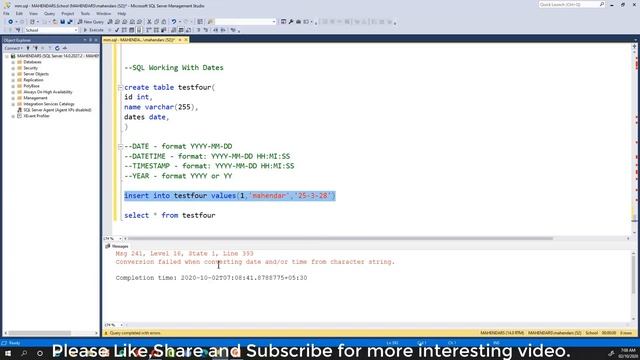Click the pin icon on the mm.sql tab
This screenshot has width=640, height=360.
coord(180,40)
